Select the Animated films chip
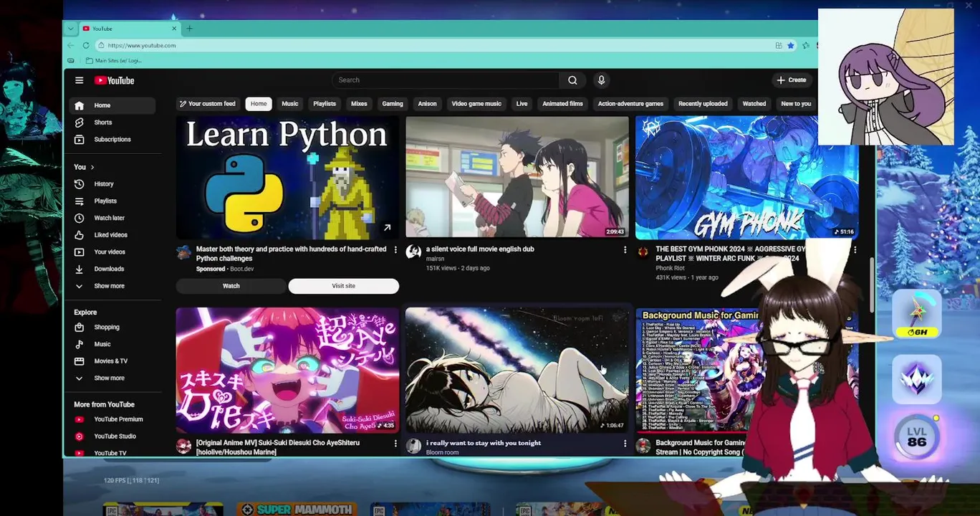This screenshot has width=980, height=516. 562,104
